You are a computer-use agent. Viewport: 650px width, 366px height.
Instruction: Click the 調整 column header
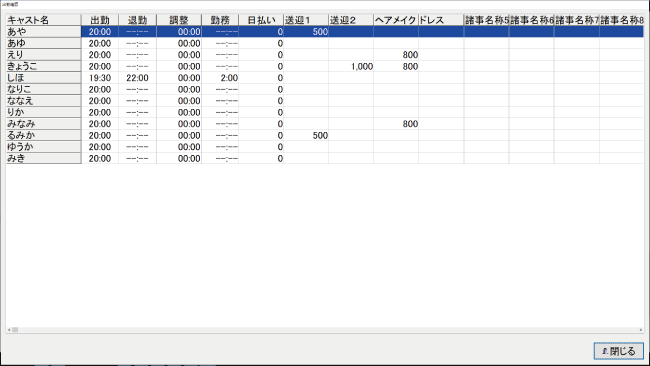click(179, 20)
